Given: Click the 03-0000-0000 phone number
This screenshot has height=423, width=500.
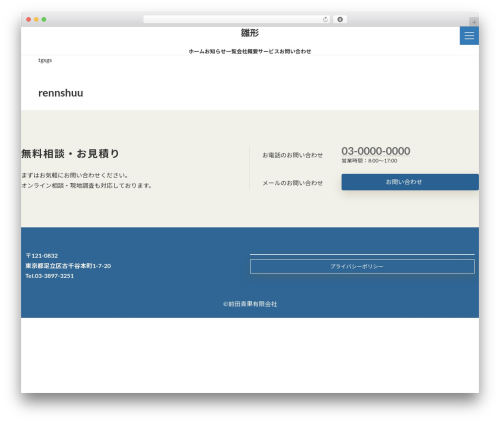Looking at the screenshot, I should [x=376, y=151].
